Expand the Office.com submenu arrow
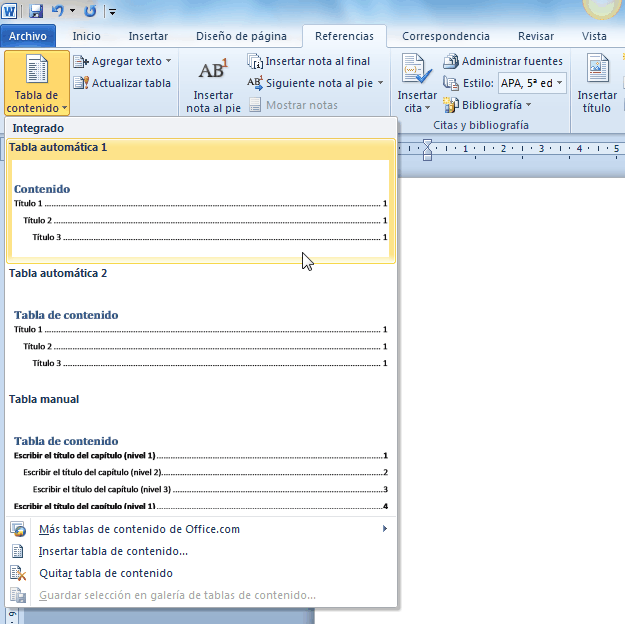 (x=385, y=529)
